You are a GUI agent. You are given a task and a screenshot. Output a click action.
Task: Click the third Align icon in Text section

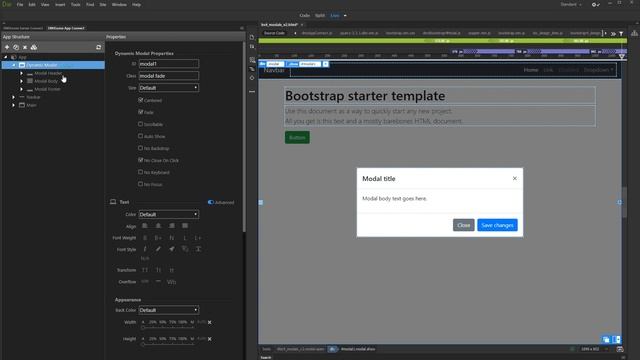click(x=172, y=226)
